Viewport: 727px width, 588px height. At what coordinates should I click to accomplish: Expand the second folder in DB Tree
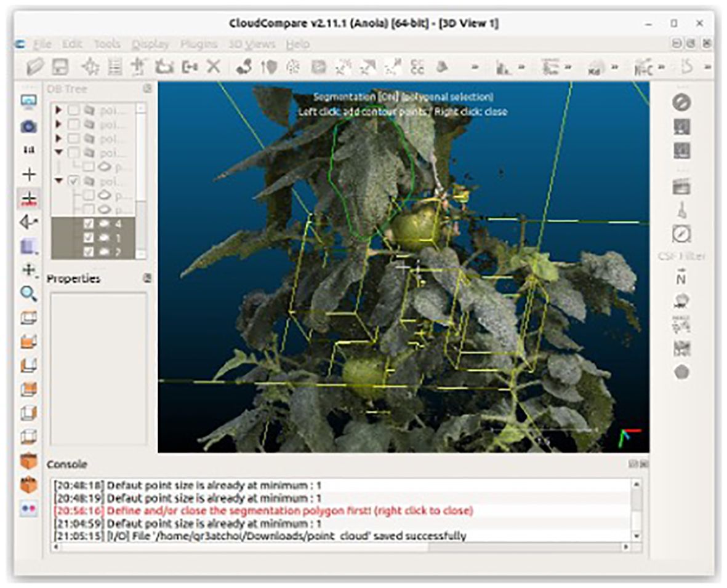coord(58,124)
